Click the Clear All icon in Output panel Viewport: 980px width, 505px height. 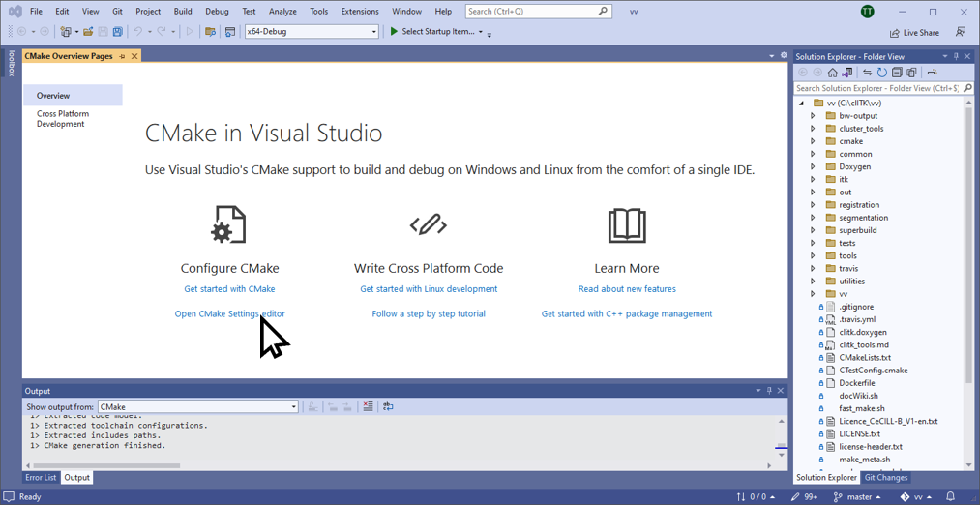[x=368, y=406]
